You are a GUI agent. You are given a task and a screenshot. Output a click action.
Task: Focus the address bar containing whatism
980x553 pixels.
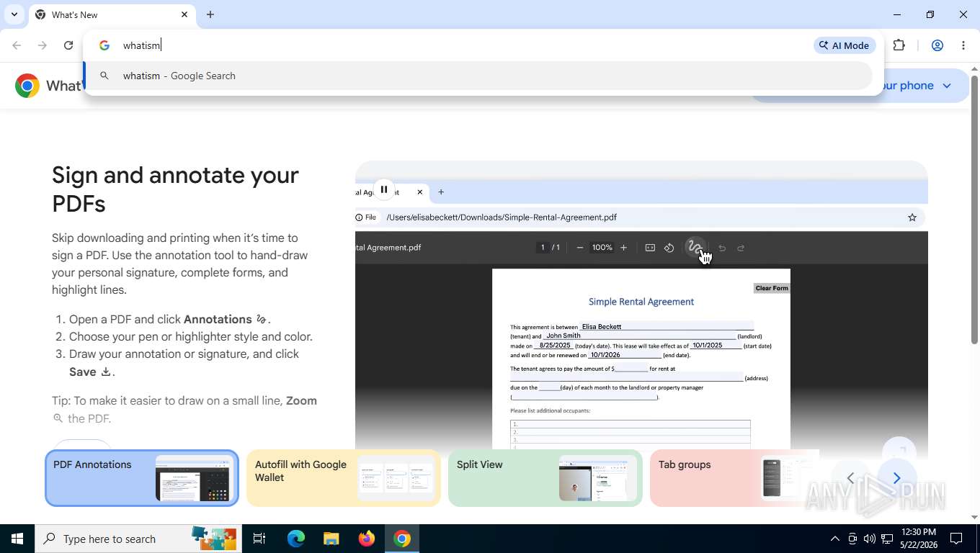tap(461, 45)
